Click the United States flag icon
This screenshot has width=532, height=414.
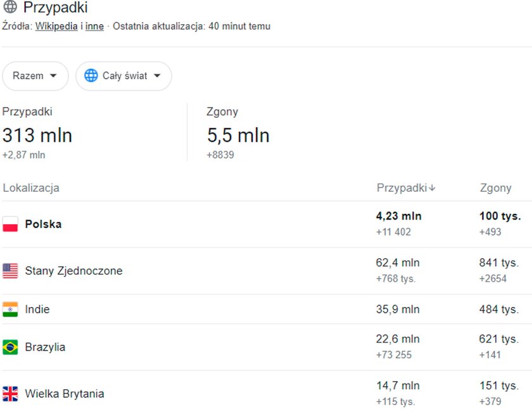10,271
